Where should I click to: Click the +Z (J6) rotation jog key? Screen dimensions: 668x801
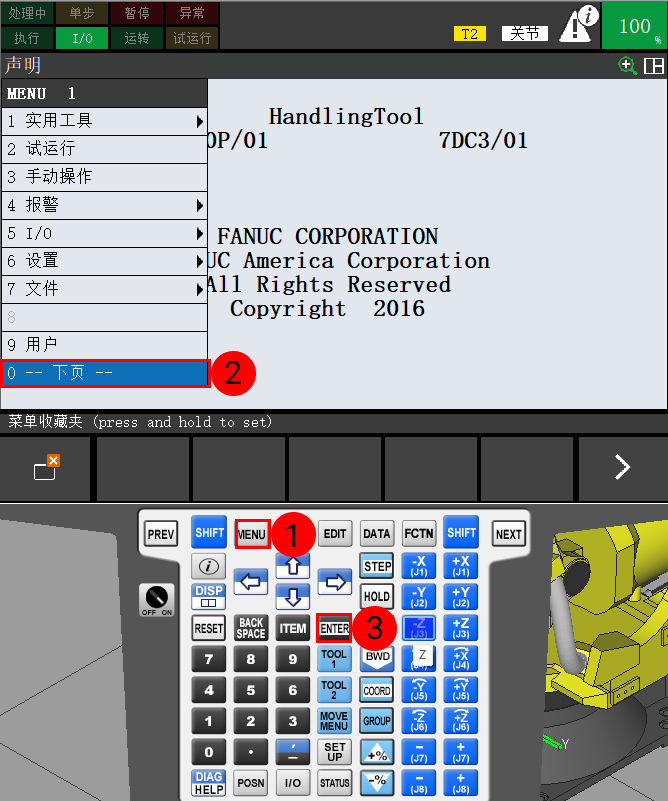tap(461, 721)
